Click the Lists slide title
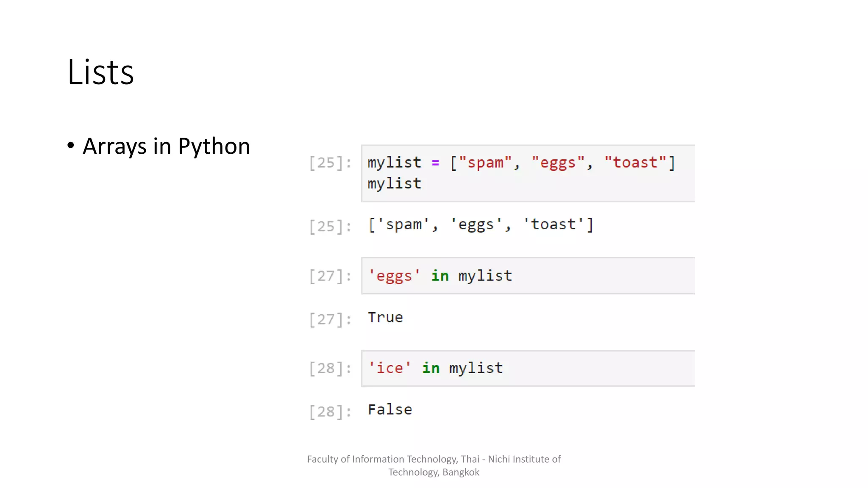This screenshot has width=868, height=488. click(x=100, y=72)
